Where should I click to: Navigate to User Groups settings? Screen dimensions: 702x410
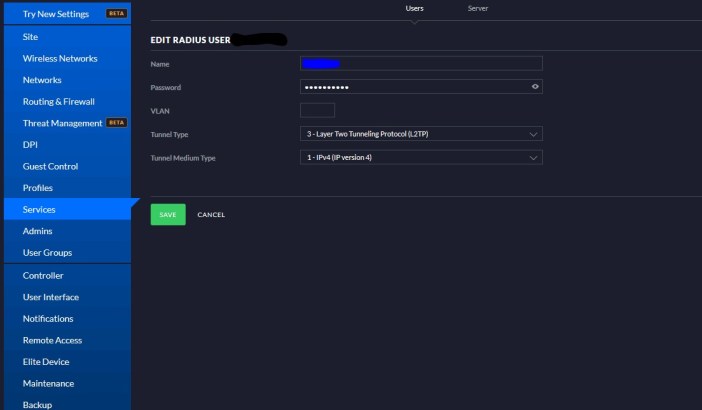point(47,253)
